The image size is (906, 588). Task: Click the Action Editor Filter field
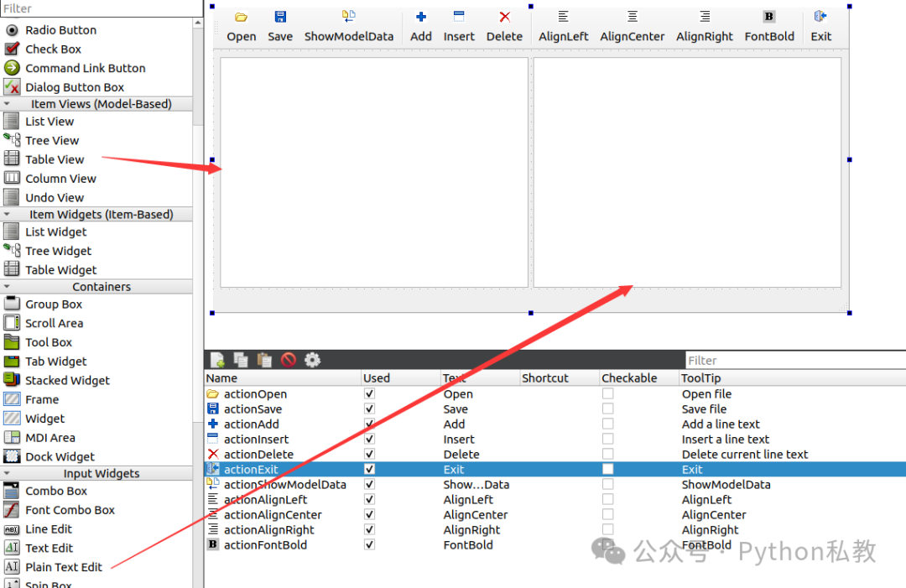[795, 361]
